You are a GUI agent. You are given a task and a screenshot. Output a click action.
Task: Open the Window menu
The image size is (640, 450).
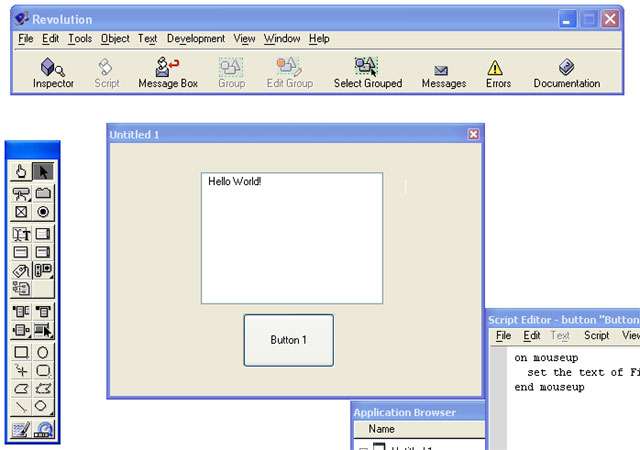pyautogui.click(x=282, y=39)
